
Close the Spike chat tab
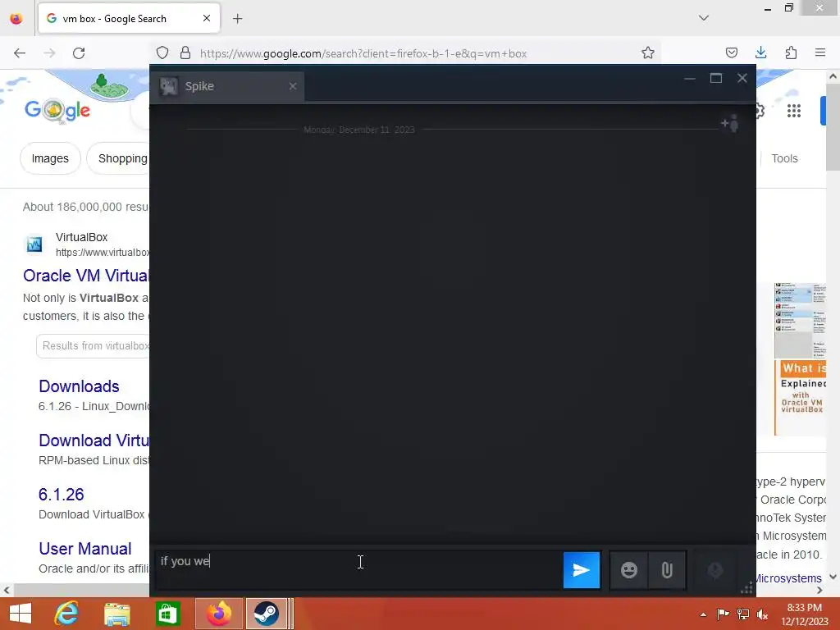[293, 86]
